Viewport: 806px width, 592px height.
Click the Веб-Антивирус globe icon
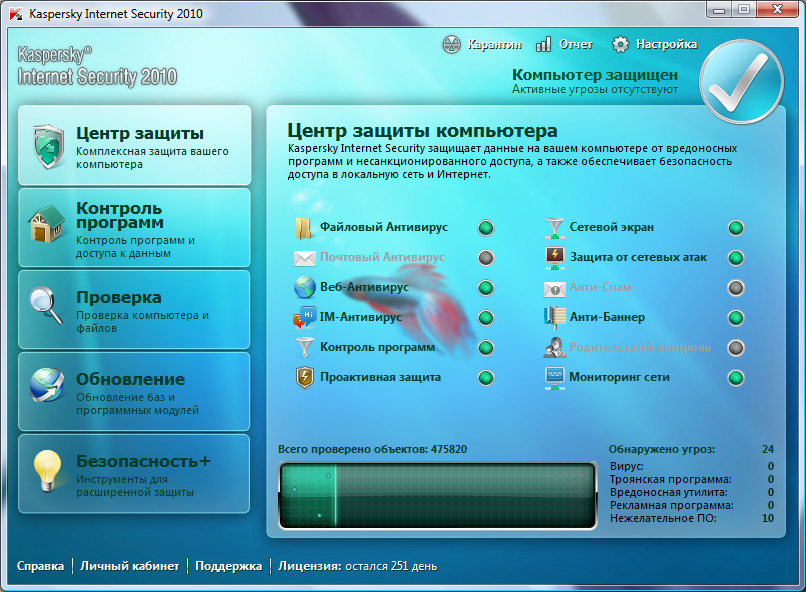point(305,287)
